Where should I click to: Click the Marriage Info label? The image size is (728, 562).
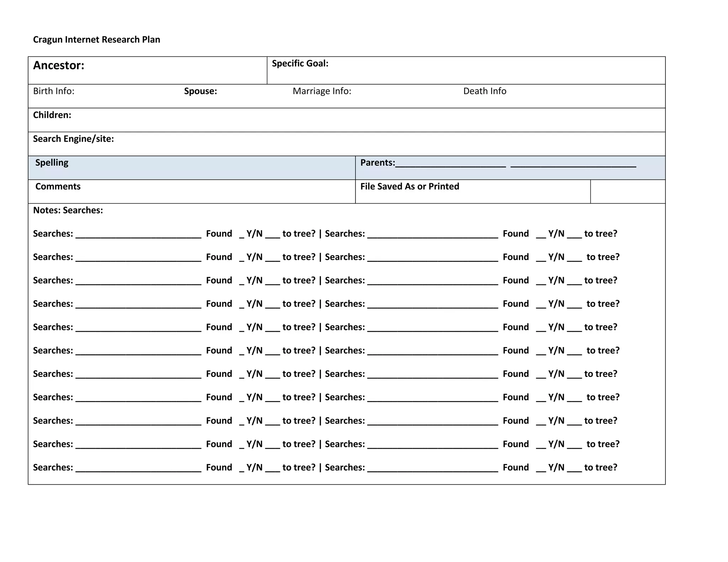[x=322, y=91]
